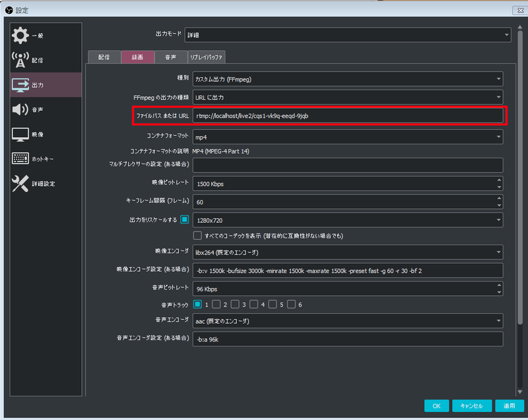Screen dimensions: 528x420
Task: Enable audio track 2 checkbox
Action: tap(216, 305)
